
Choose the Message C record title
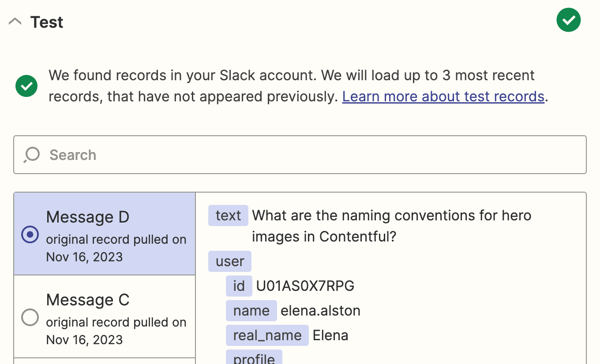click(87, 300)
